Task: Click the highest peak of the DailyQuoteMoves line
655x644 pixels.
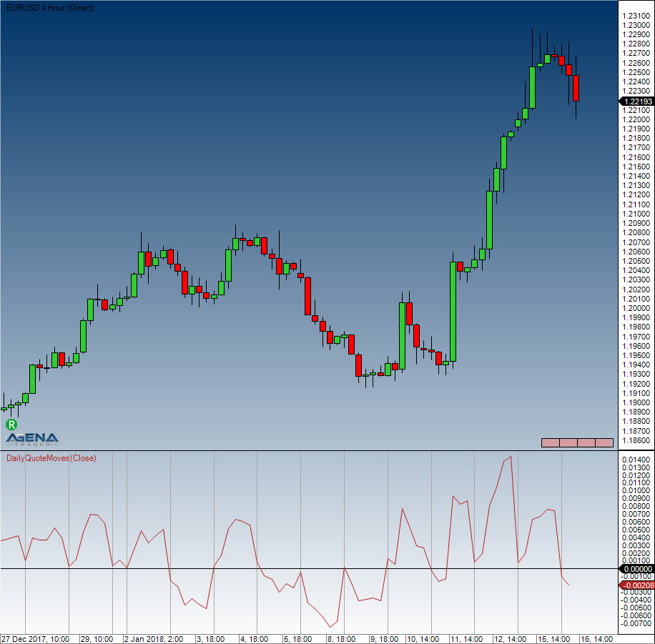Action: (511, 457)
